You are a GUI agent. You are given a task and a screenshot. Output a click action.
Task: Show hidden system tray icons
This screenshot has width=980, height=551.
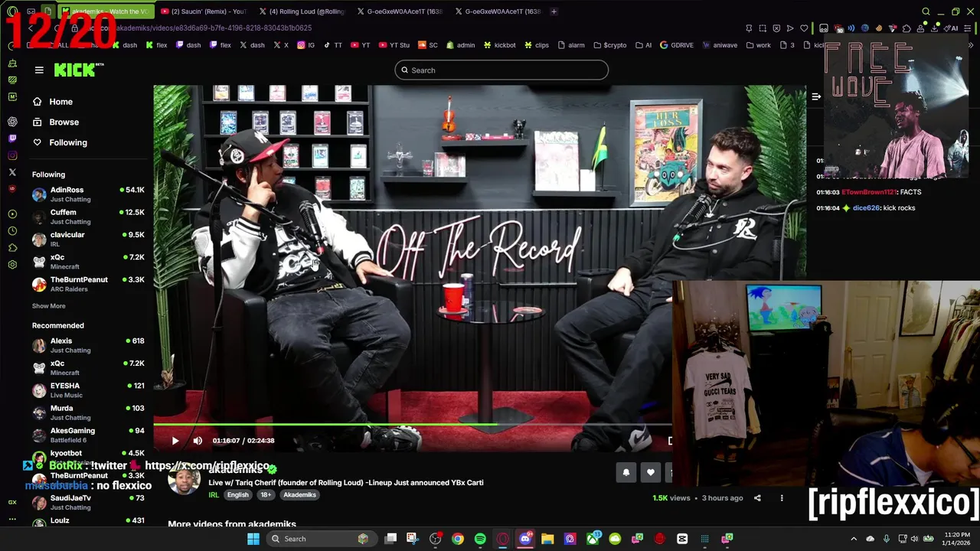854,539
